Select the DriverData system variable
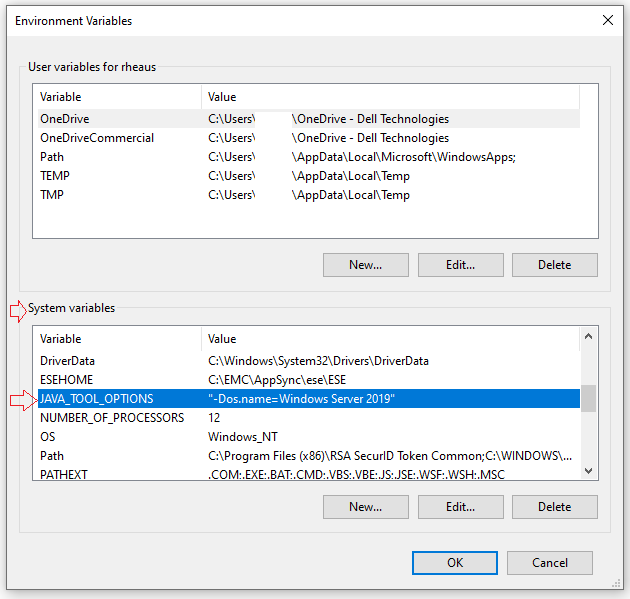Screen dimensions: 630x599 (70, 361)
